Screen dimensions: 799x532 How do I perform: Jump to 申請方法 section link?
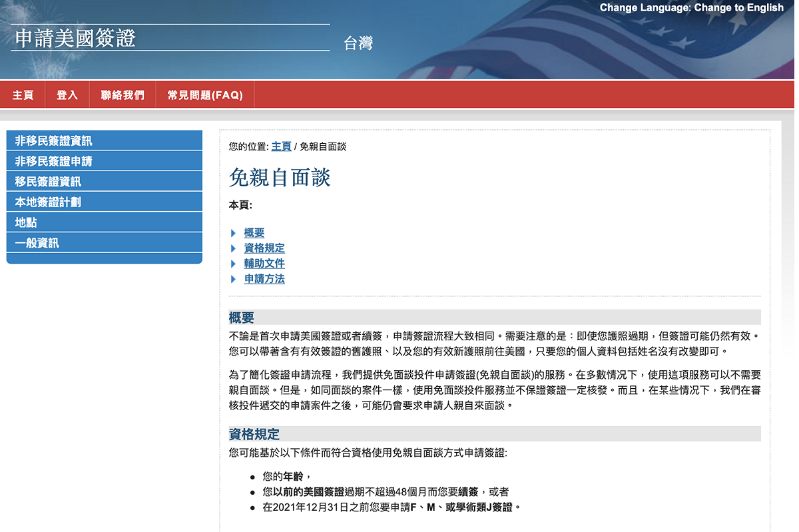point(264,279)
